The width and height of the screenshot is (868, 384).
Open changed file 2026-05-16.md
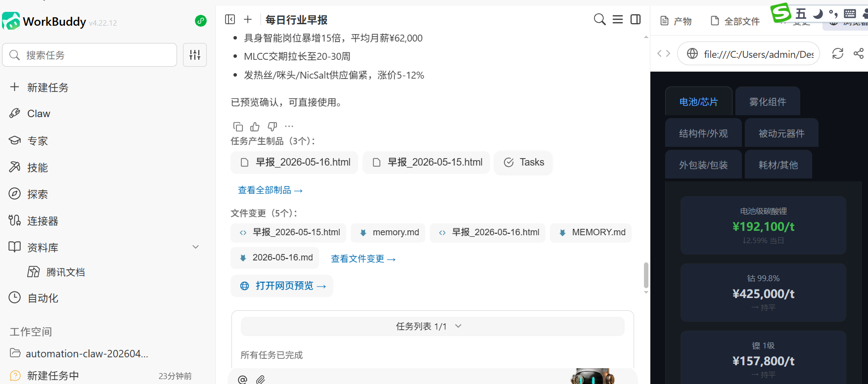(274, 258)
